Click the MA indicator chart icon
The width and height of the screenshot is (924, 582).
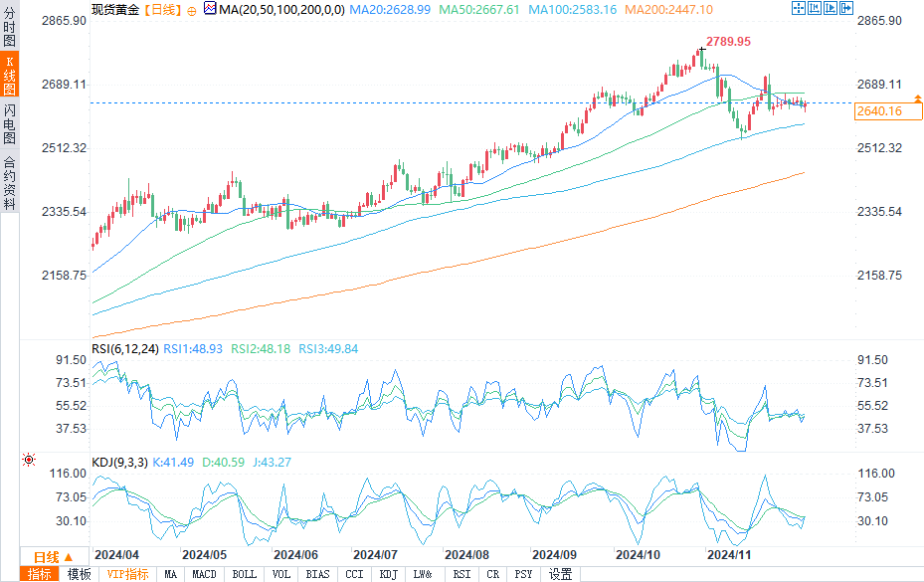[x=209, y=8]
